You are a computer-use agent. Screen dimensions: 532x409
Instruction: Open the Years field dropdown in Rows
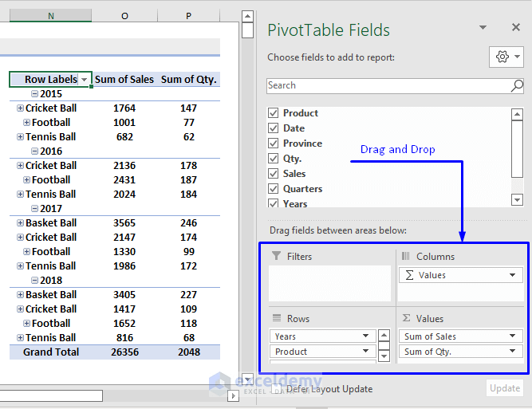click(365, 336)
